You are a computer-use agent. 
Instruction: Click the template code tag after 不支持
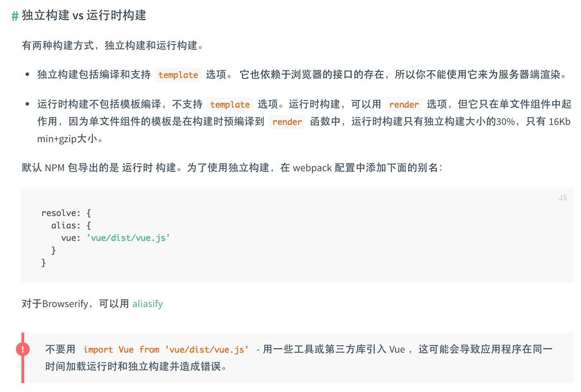(230, 104)
